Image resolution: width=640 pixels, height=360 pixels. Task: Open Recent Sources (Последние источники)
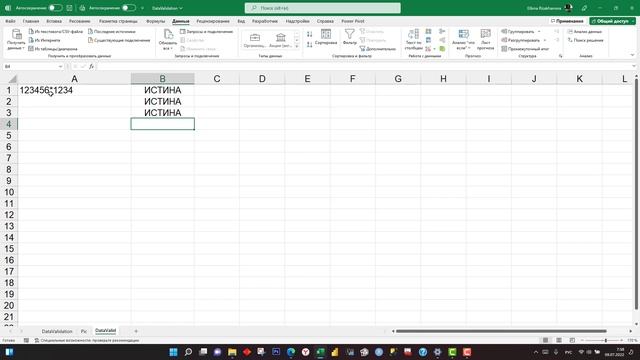(112, 31)
